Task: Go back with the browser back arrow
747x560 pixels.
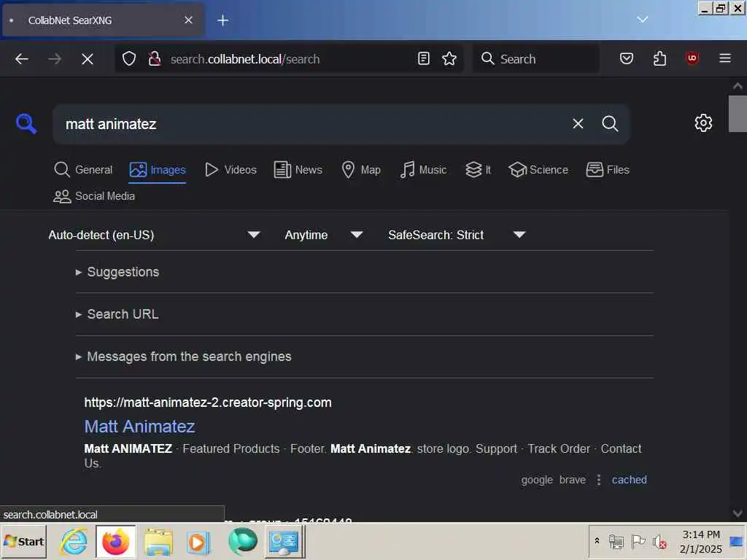Action: click(x=21, y=59)
